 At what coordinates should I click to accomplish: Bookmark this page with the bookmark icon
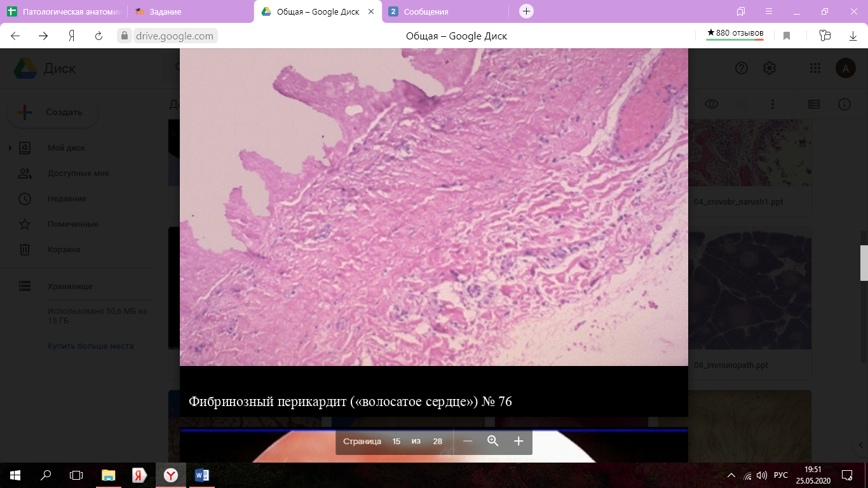pos(787,36)
